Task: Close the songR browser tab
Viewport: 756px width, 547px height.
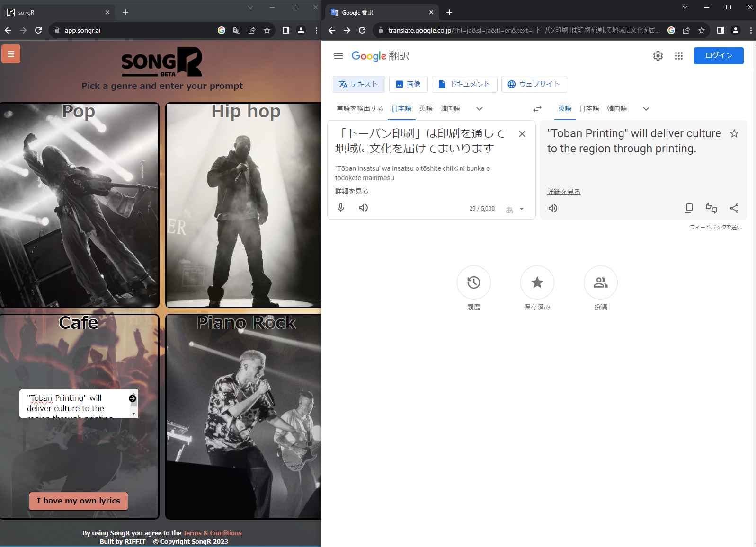Action: click(x=107, y=12)
